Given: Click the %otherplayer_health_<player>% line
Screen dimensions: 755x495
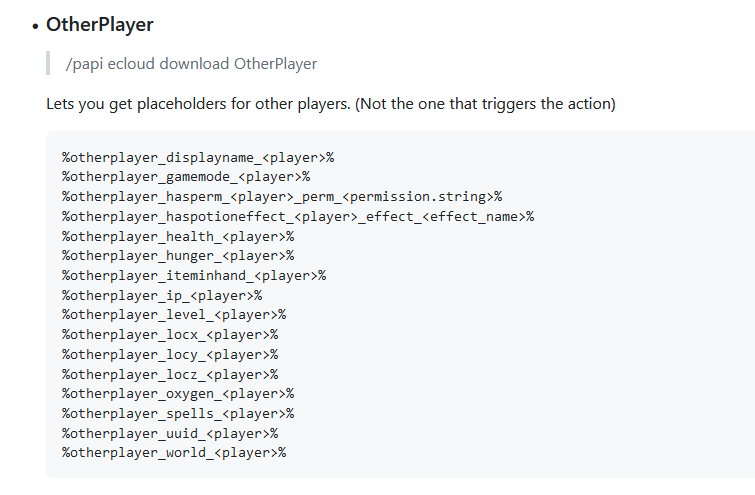Looking at the screenshot, I should coord(178,236).
